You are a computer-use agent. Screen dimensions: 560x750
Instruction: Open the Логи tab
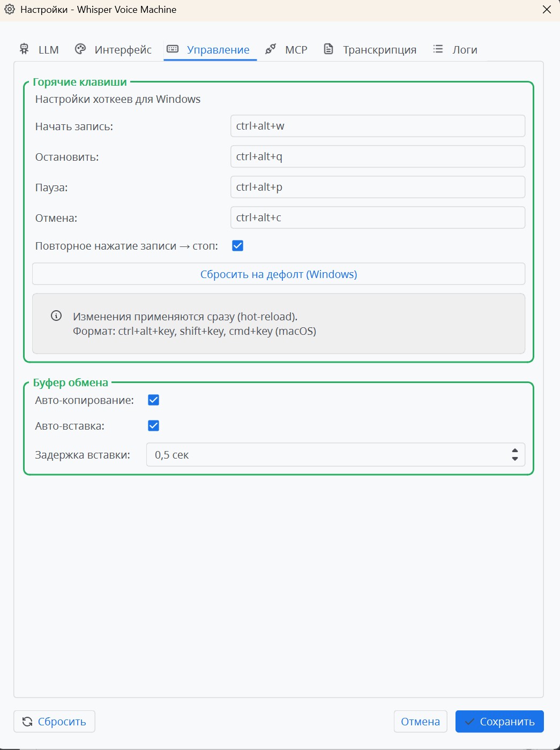point(464,50)
